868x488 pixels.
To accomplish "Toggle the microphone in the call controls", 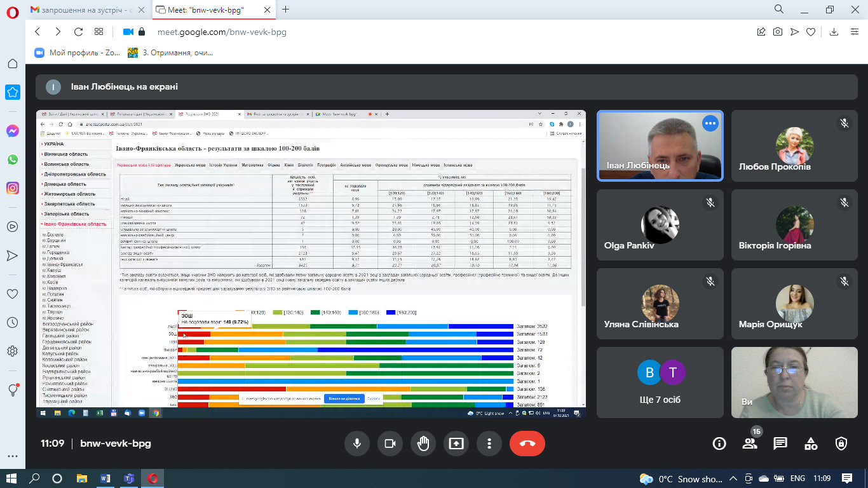I will (357, 444).
